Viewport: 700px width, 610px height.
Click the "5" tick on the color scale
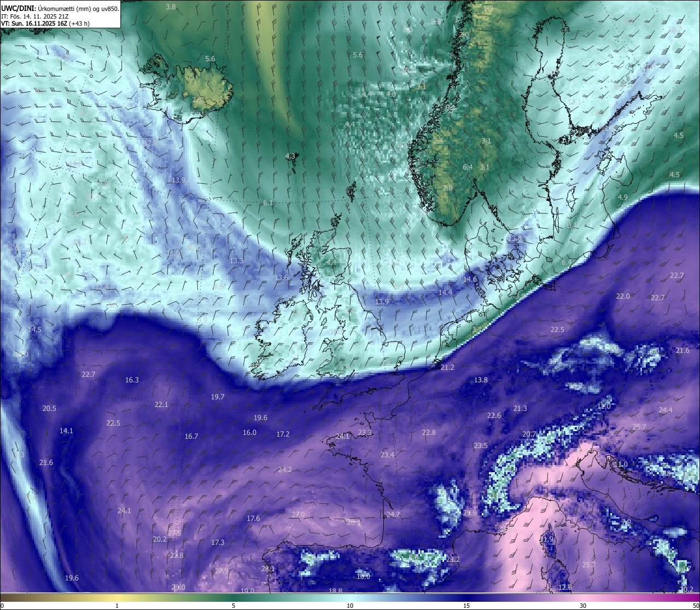point(234,606)
